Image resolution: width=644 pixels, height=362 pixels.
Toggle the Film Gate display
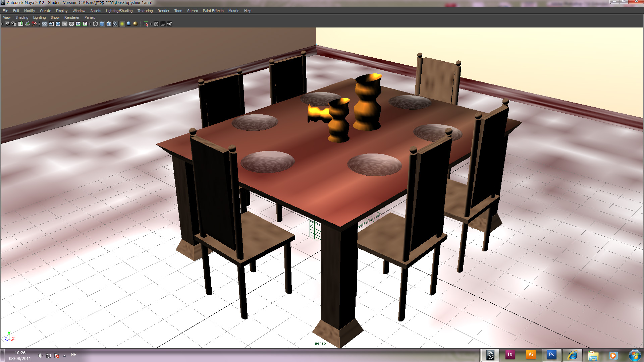tap(51, 24)
